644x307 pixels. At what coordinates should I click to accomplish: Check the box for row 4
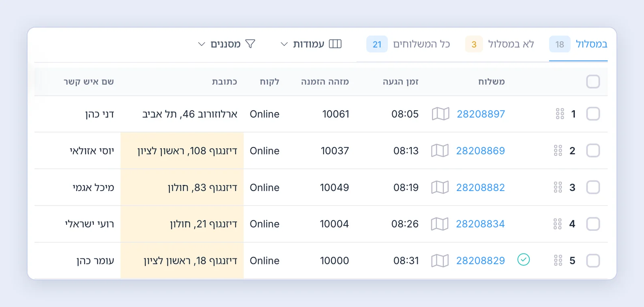593,224
